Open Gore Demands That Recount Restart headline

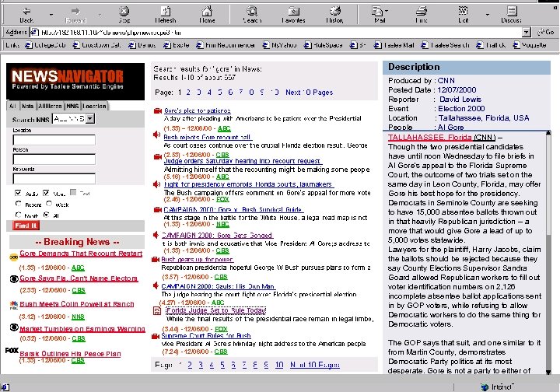81,254
